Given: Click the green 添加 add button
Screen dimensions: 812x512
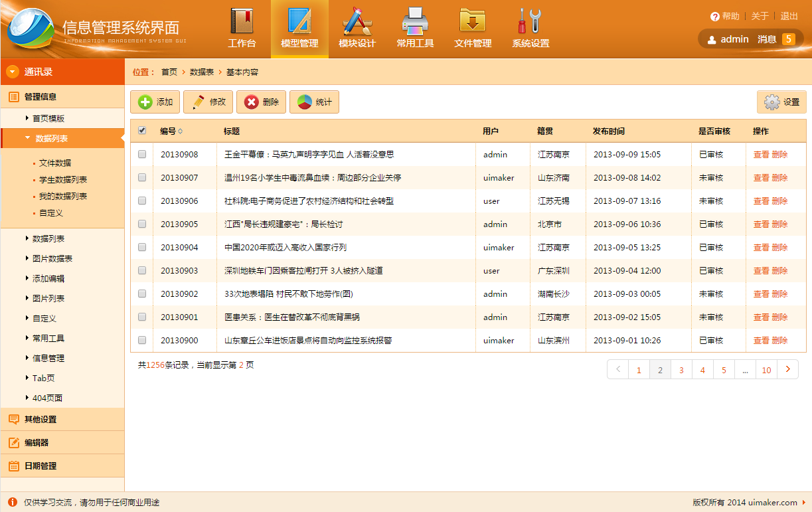Looking at the screenshot, I should (155, 102).
